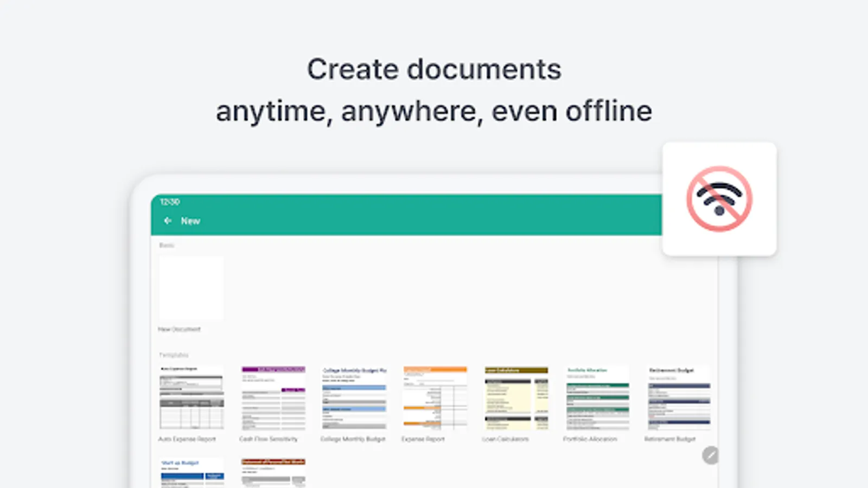The height and width of the screenshot is (488, 868).
Task: Open the Expense Report template
Action: (x=435, y=399)
